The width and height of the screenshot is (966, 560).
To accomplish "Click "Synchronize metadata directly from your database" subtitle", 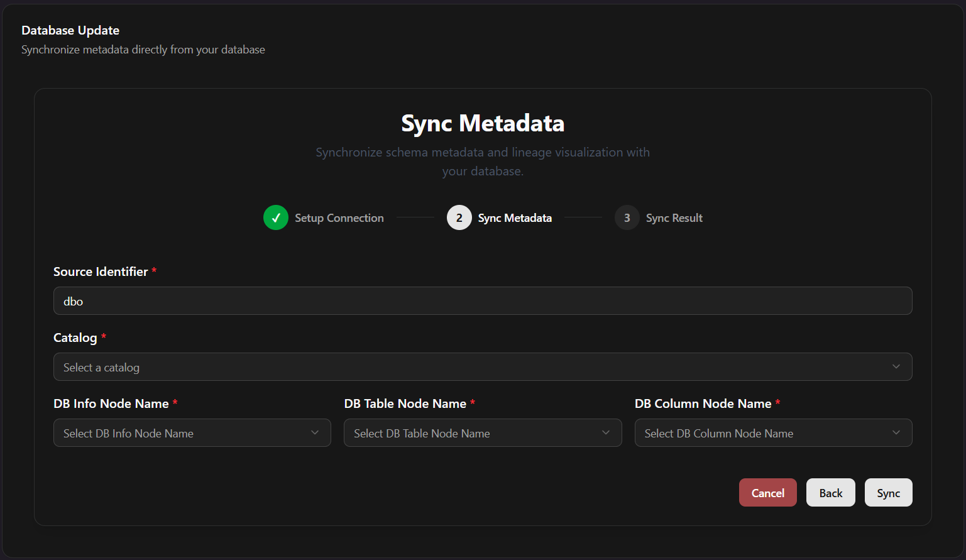I will point(143,50).
